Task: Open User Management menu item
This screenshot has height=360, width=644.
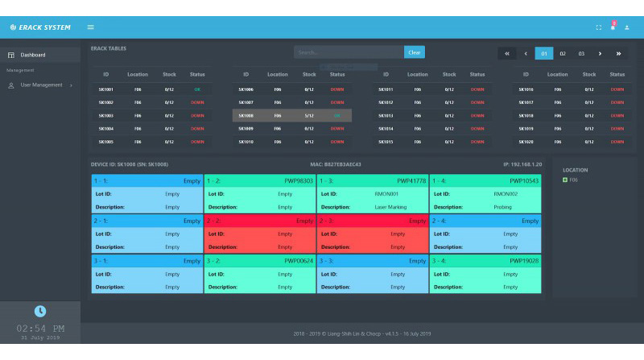Action: [x=39, y=85]
